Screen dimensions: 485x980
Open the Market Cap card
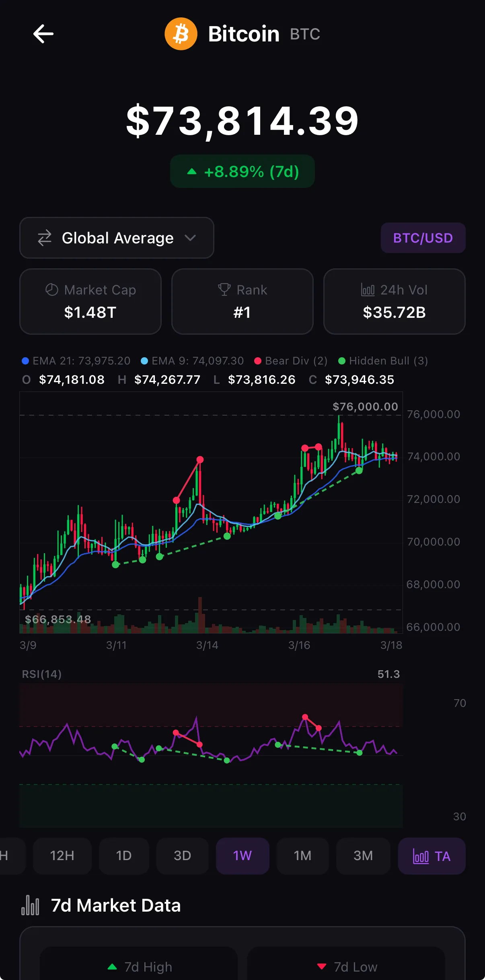90,301
